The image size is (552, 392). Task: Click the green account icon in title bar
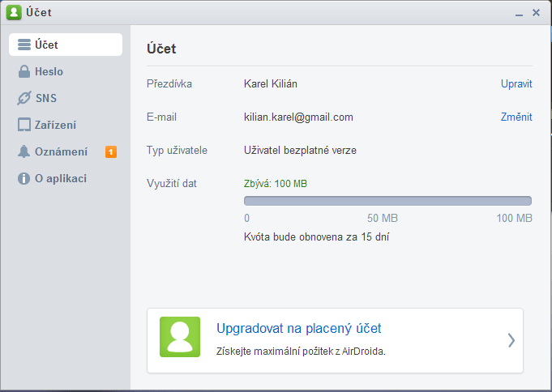(14, 12)
